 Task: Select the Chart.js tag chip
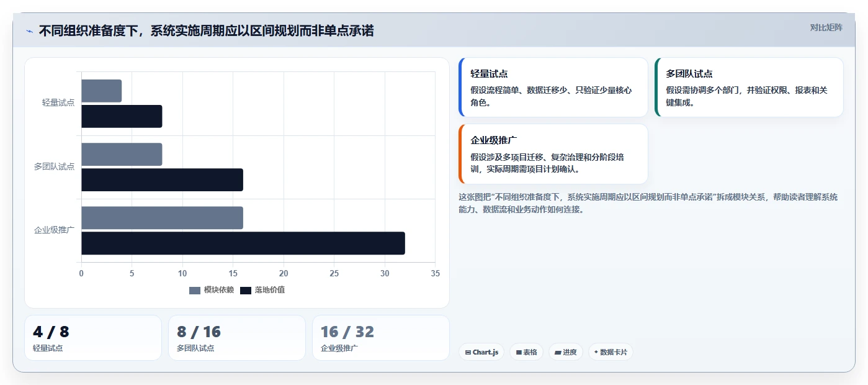[x=481, y=352]
